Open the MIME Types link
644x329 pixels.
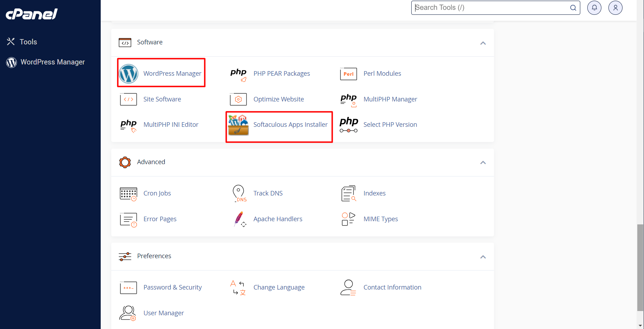click(381, 219)
